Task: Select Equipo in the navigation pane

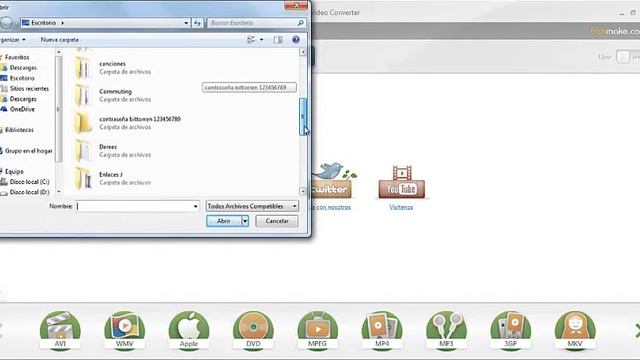Action: [14, 171]
